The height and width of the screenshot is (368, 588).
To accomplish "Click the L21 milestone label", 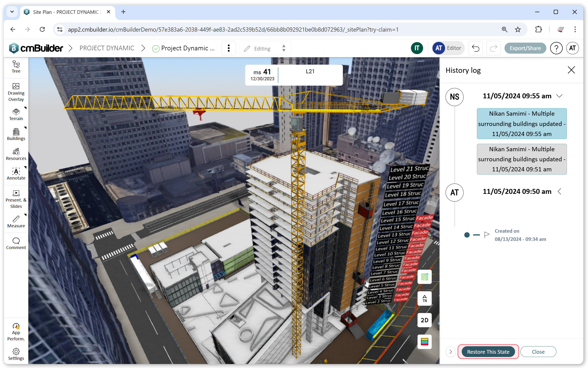I will [x=310, y=71].
